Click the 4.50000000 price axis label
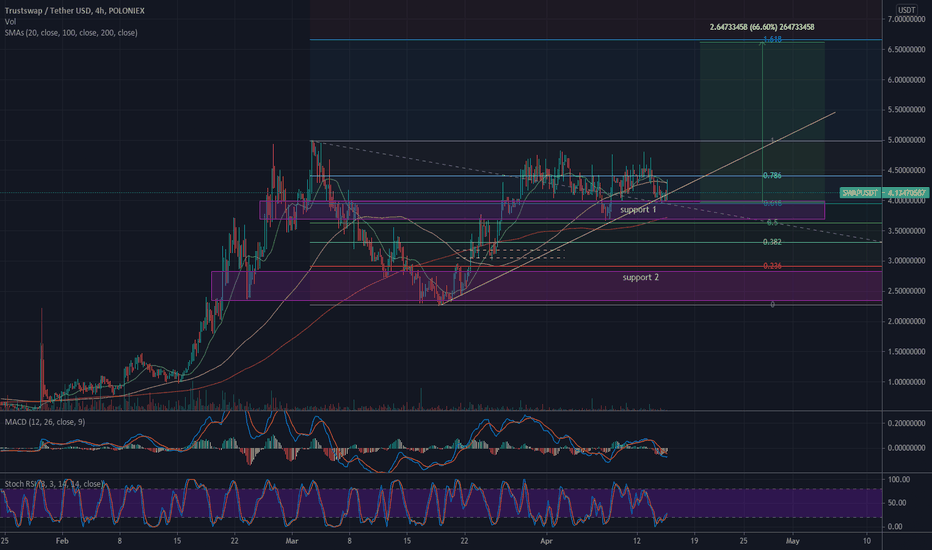The width and height of the screenshot is (932, 550). (906, 171)
